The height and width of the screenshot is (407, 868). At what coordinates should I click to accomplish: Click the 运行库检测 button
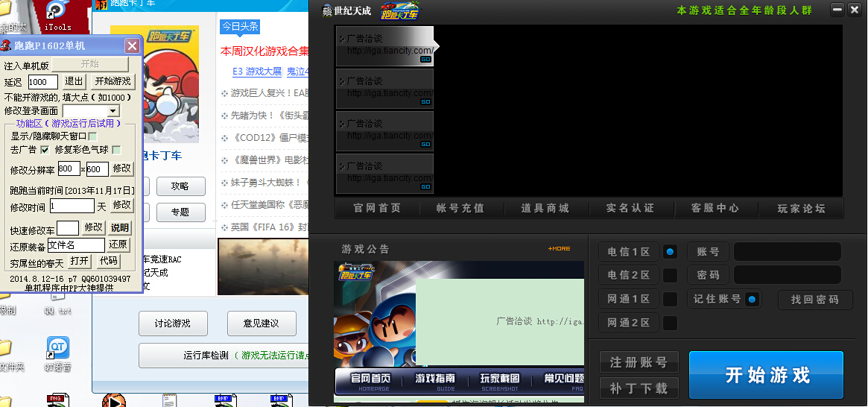coord(224,356)
